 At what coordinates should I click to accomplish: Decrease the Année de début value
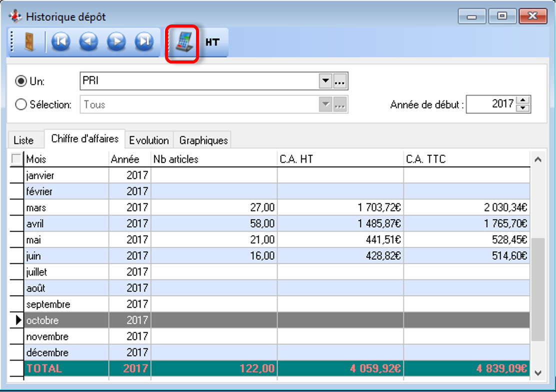523,108
